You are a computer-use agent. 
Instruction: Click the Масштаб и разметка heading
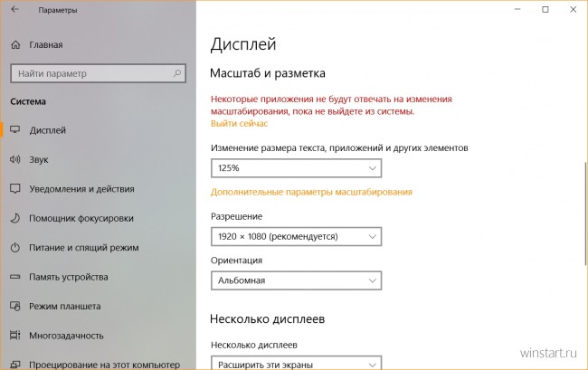[268, 73]
